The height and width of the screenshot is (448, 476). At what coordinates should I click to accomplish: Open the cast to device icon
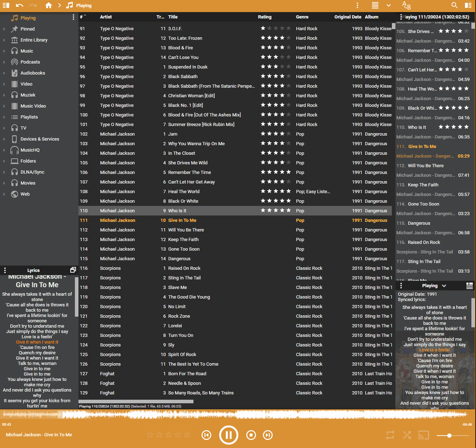click(x=423, y=435)
